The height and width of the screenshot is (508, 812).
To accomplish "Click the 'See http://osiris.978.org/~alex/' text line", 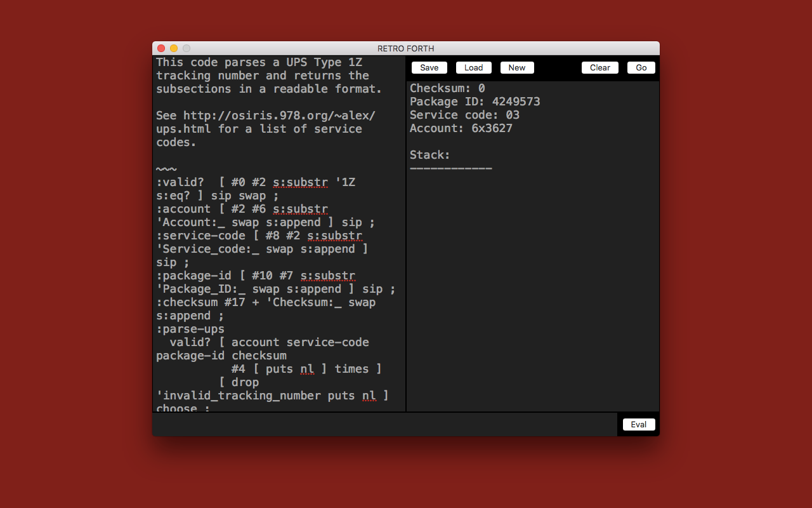I will 266,116.
